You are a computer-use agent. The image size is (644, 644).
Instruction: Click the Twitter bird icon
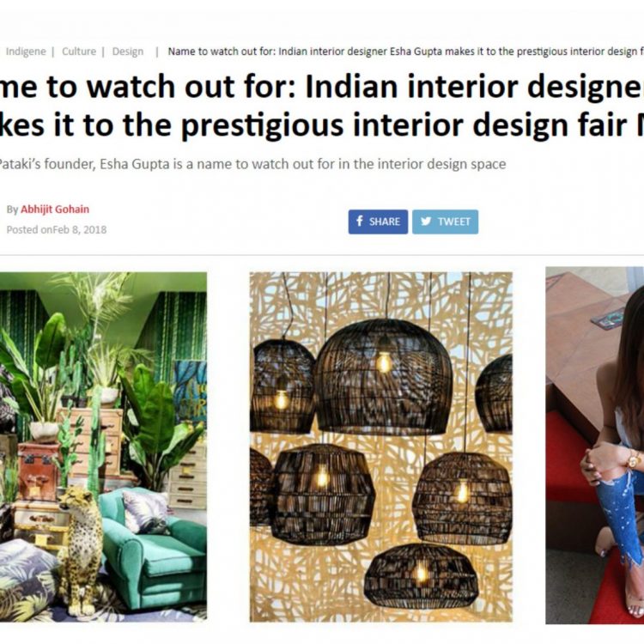click(426, 222)
